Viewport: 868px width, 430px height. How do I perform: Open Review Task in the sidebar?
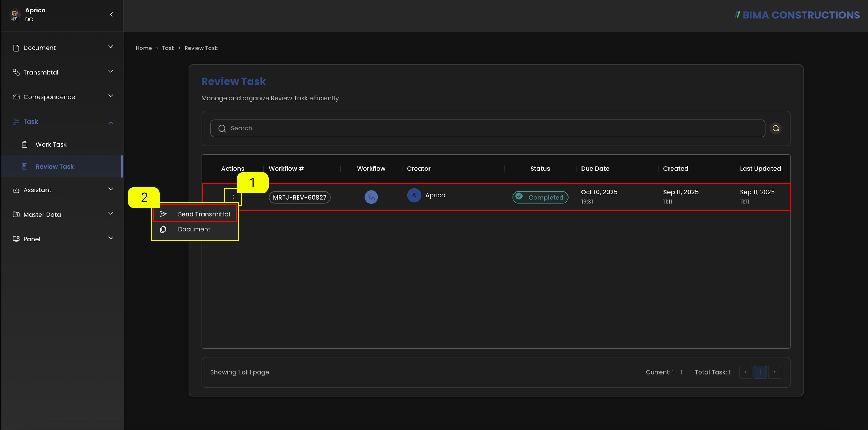[62, 166]
